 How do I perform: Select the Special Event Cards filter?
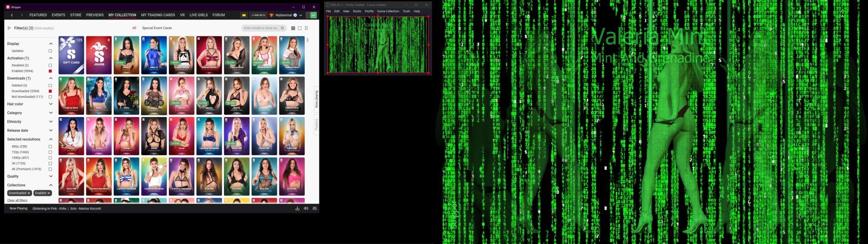coord(157,28)
